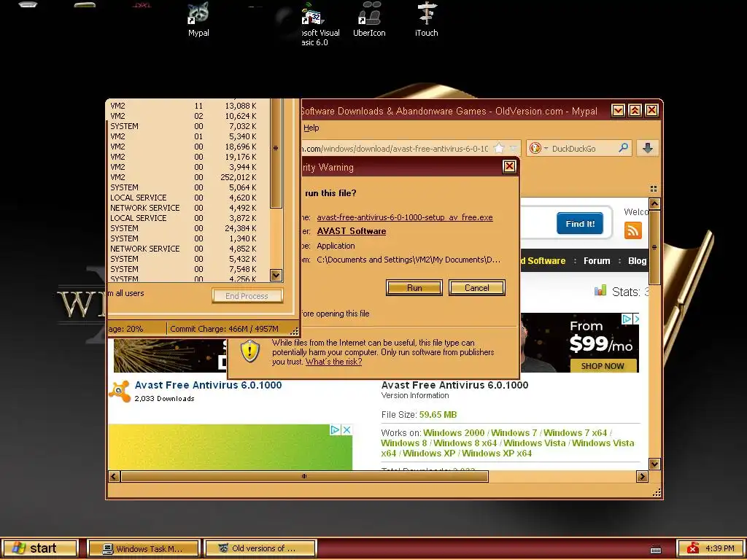Launch the iTouch desktop shortcut
The height and width of the screenshot is (560, 747).
[426, 20]
